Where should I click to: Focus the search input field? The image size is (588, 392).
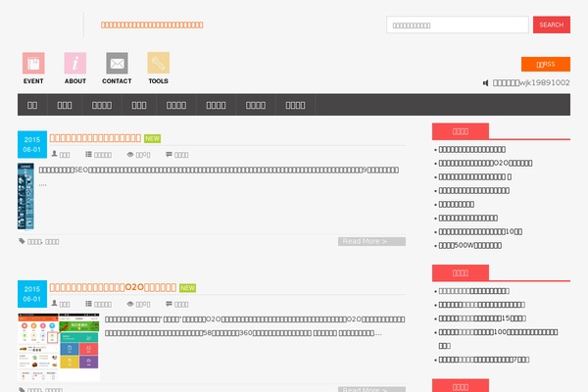pyautogui.click(x=458, y=24)
